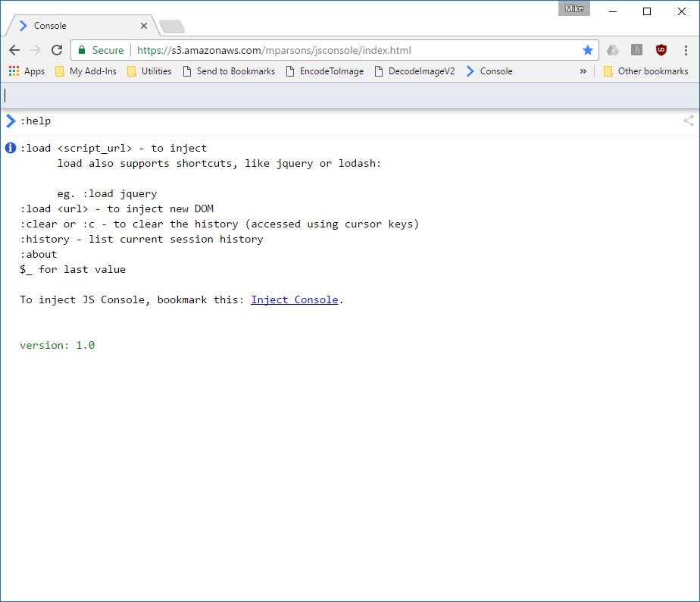Click the gray 'h' extension icon
This screenshot has width=700, height=602.
pyautogui.click(x=637, y=50)
